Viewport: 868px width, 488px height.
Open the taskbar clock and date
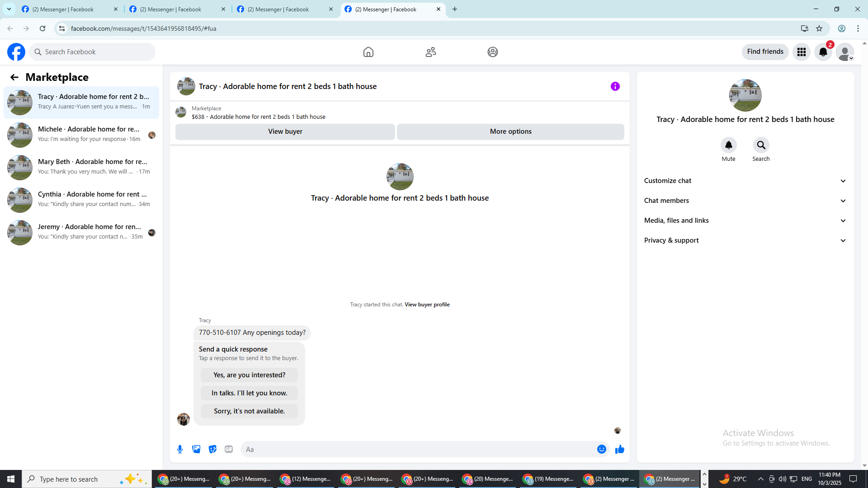tap(830, 479)
